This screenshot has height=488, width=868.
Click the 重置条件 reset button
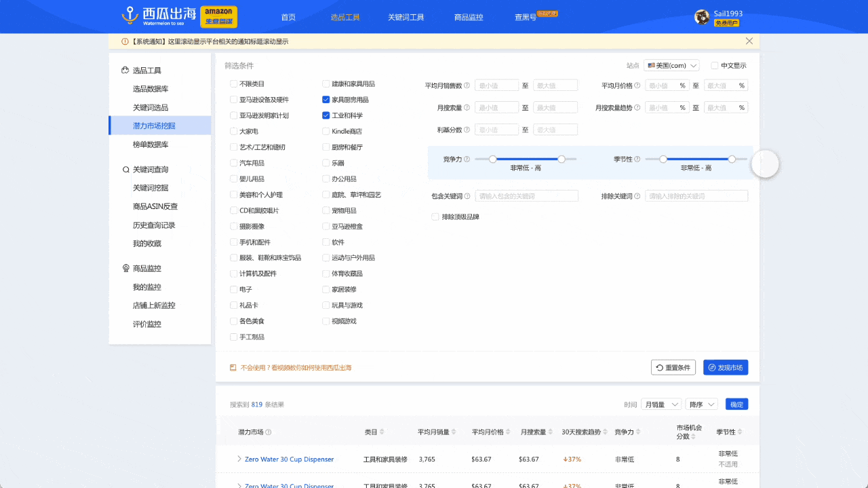[673, 367]
